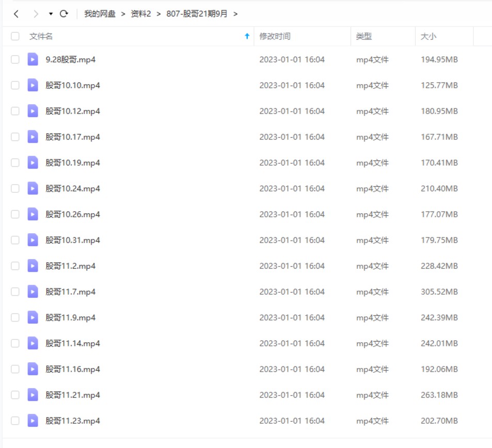This screenshot has height=448, width=492.
Task: Check the box for 股哥10.17.mp4
Action: [x=15, y=137]
